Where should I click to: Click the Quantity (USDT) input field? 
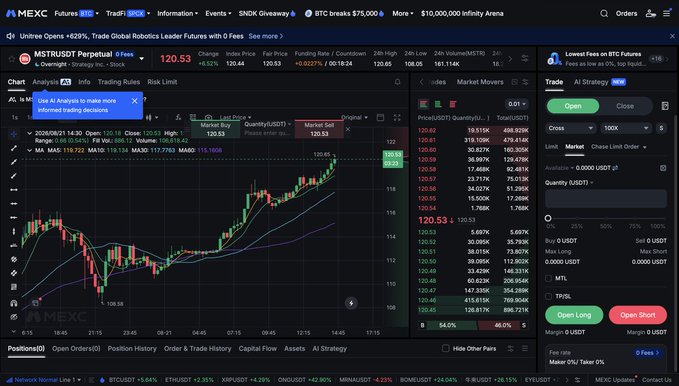[x=606, y=199]
